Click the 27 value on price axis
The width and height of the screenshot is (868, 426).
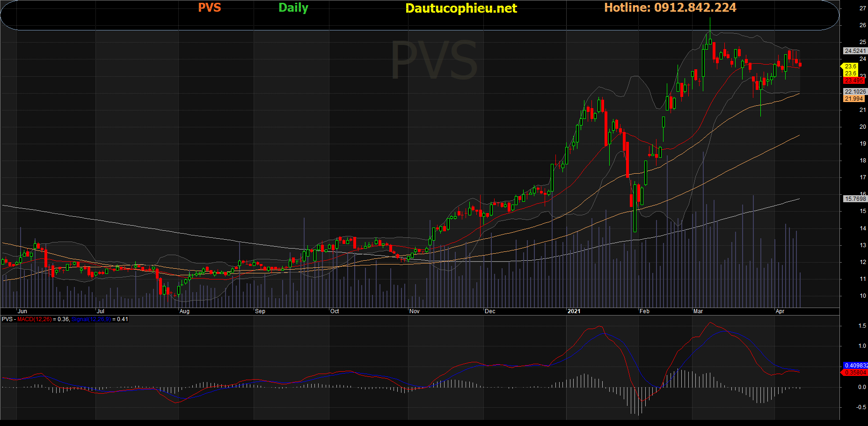click(x=863, y=8)
